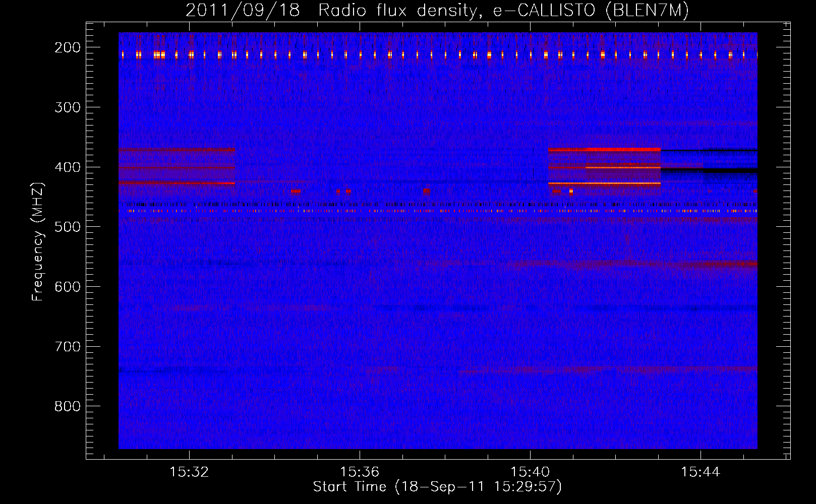The image size is (816, 504).
Task: Click the 400 frequency tick label
Action: (68, 167)
